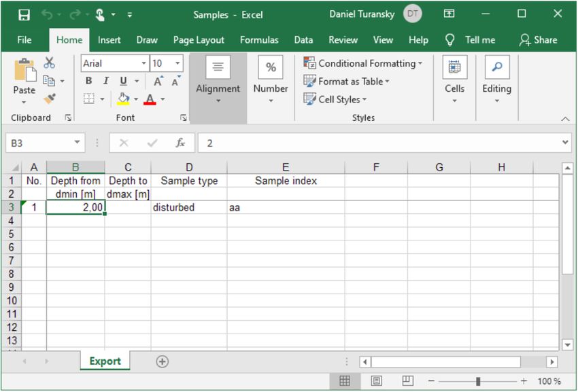Click the Share button
This screenshot has width=578, height=392.
pos(538,40)
